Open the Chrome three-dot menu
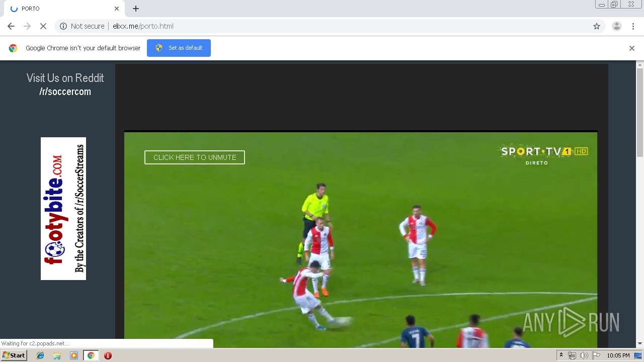 pyautogui.click(x=633, y=26)
